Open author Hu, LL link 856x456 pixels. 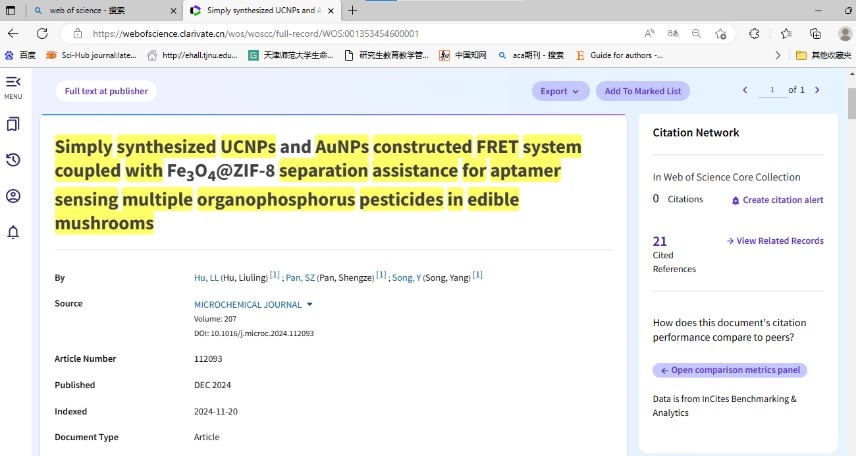click(x=206, y=278)
